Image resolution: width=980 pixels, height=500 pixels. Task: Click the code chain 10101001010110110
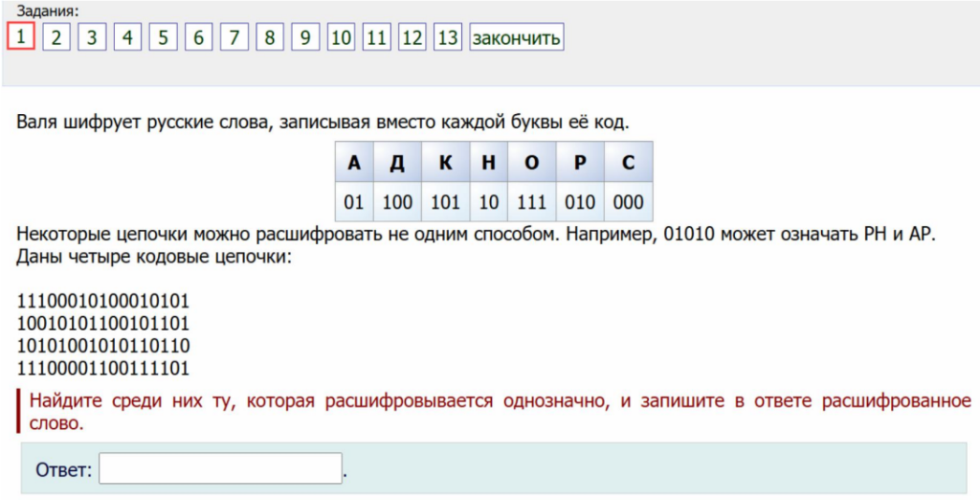(102, 346)
